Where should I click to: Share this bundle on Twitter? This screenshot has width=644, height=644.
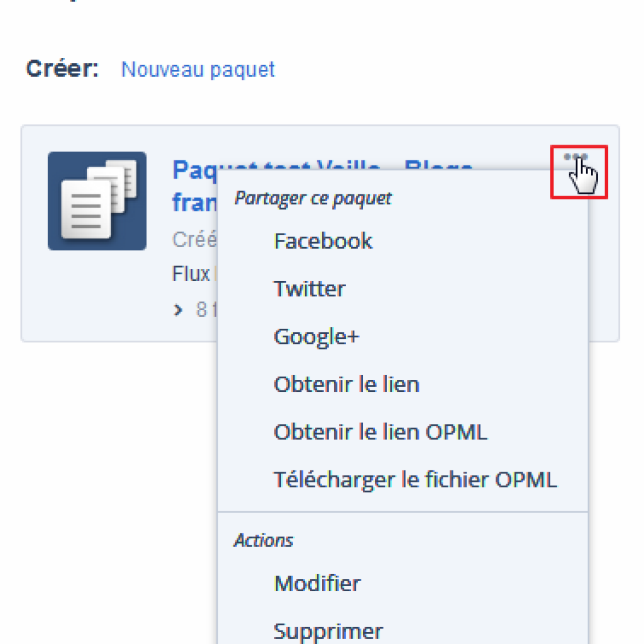309,288
